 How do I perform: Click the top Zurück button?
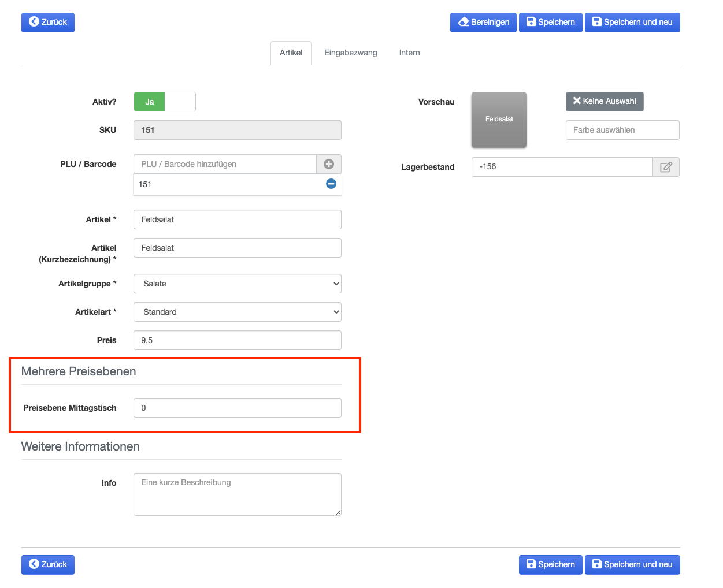pyautogui.click(x=48, y=22)
